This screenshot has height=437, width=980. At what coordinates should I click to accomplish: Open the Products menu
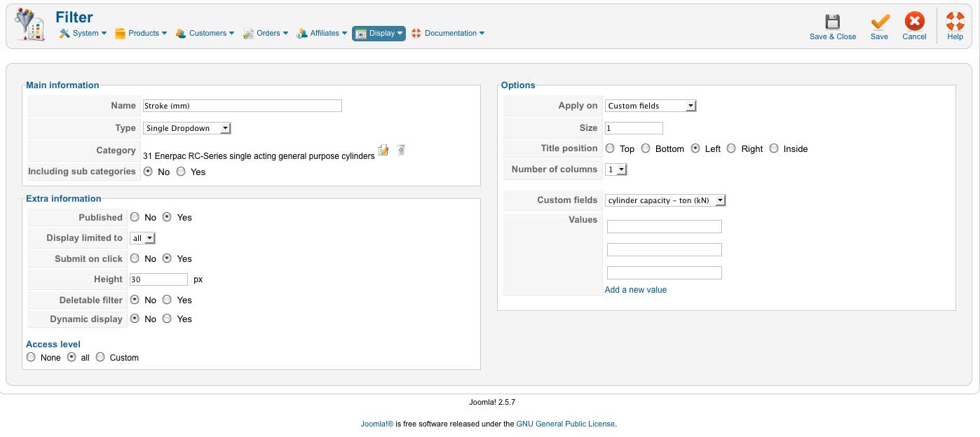[x=141, y=33]
